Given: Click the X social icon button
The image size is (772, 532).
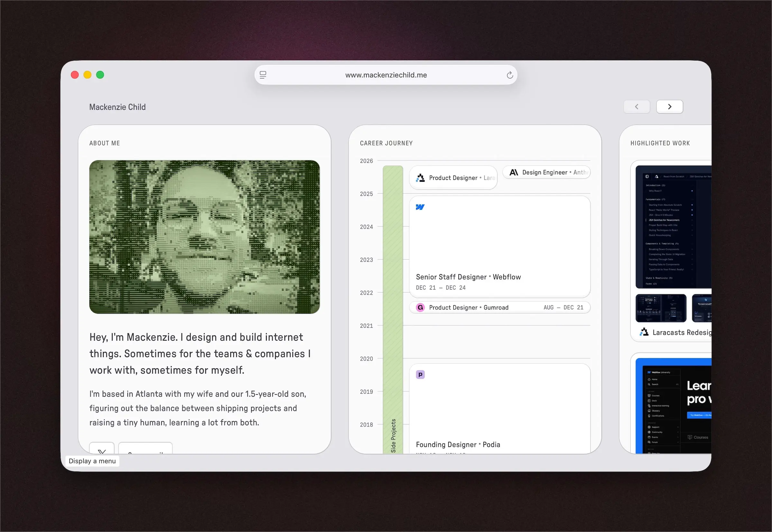Looking at the screenshot, I should coord(102,449).
